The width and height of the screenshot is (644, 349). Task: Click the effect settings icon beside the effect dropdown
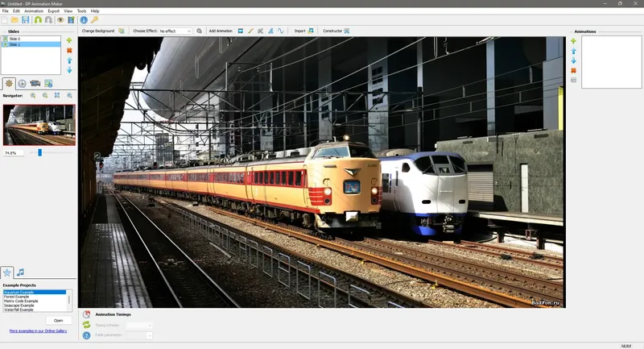[199, 31]
